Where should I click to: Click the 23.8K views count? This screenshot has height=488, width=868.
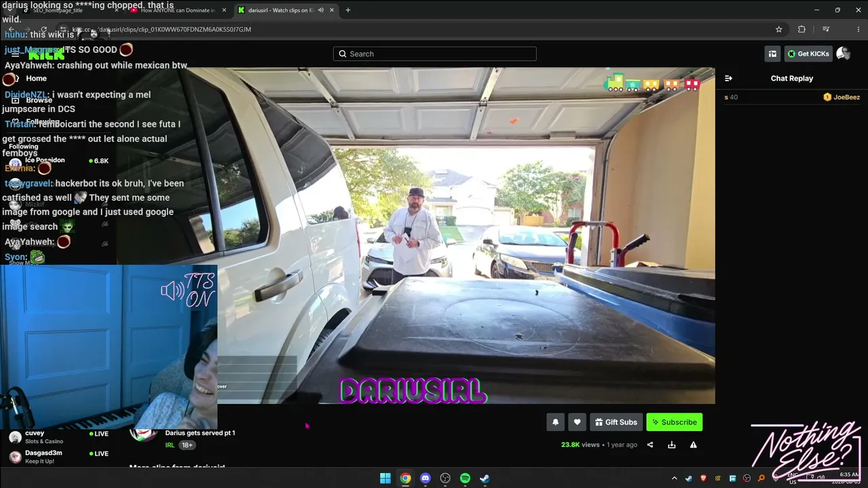click(580, 445)
